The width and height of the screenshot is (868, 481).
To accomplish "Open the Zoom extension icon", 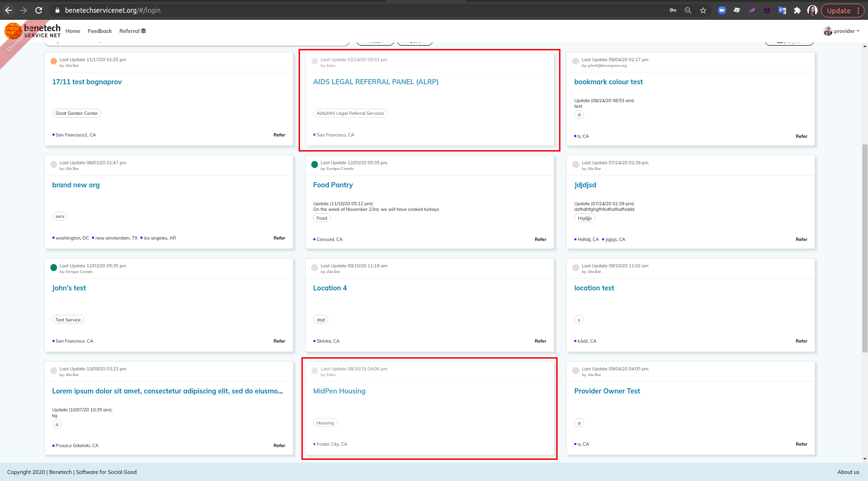I will point(722,10).
